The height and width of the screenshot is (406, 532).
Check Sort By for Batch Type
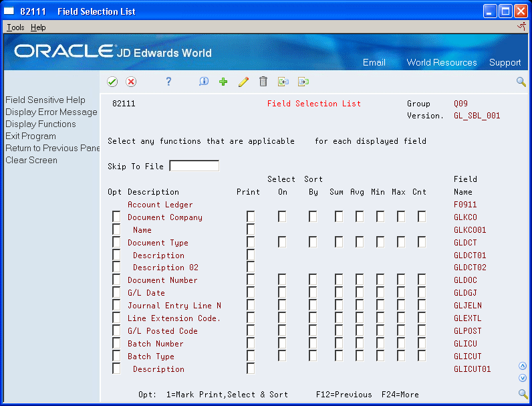[313, 356]
